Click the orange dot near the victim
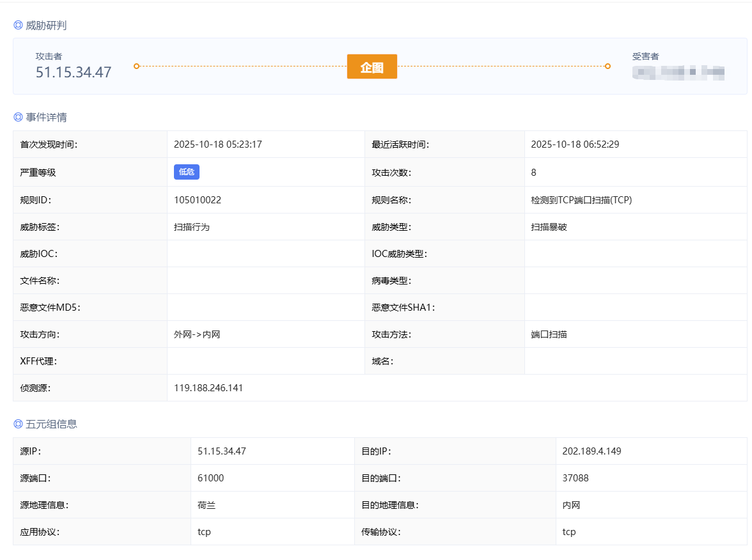This screenshot has height=560, width=752. click(x=607, y=66)
